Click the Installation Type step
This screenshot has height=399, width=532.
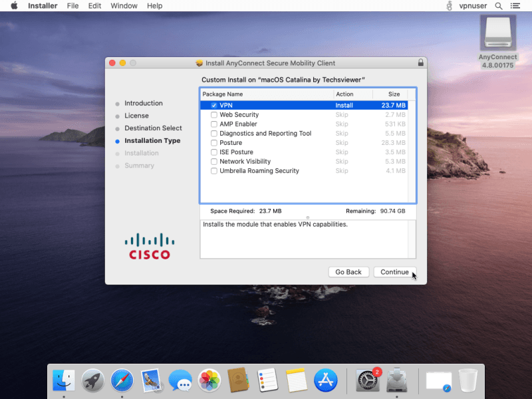point(152,141)
